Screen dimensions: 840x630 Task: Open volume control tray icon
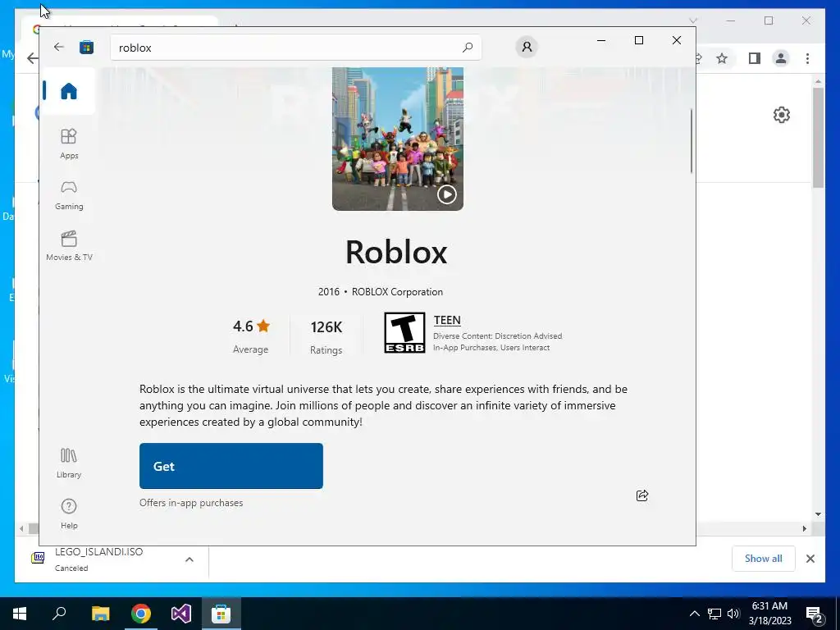733,614
